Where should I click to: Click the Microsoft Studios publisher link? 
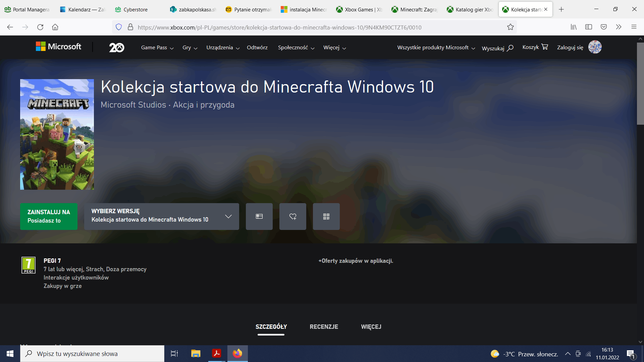coord(133,105)
